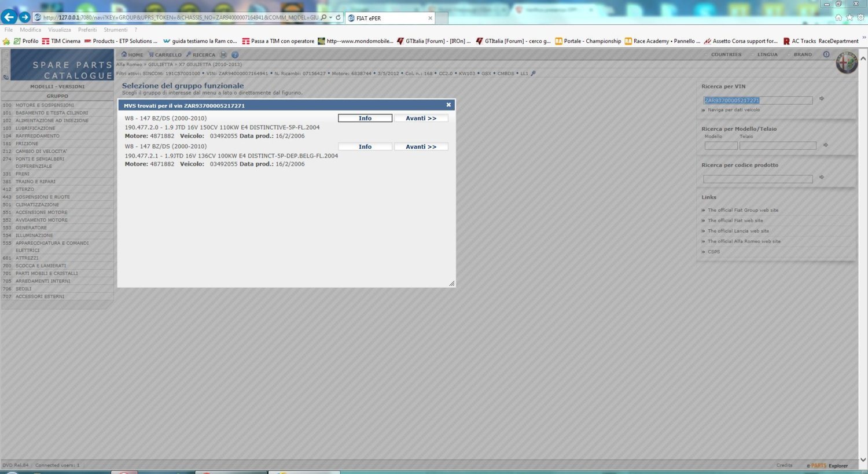Submit the product code search arrow

[822, 178]
